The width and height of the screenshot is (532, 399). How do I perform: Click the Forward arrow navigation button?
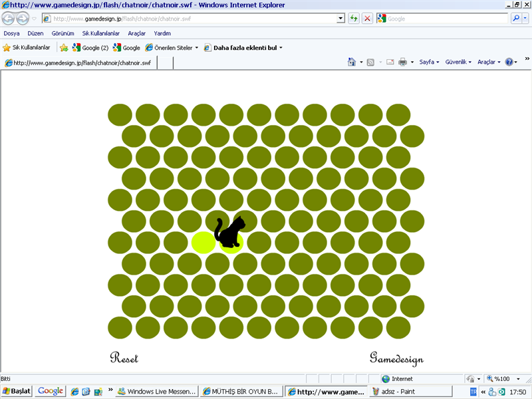23,19
